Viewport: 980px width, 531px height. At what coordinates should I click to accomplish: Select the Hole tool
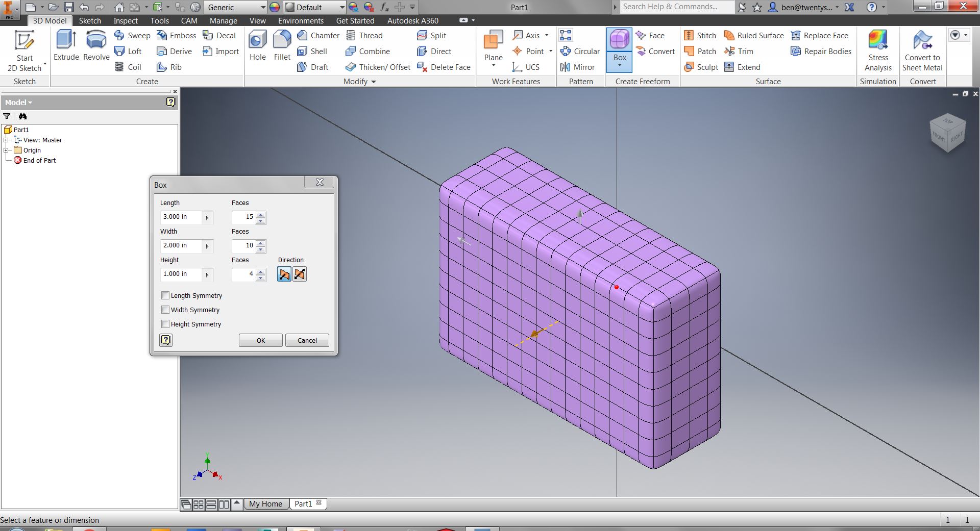257,46
